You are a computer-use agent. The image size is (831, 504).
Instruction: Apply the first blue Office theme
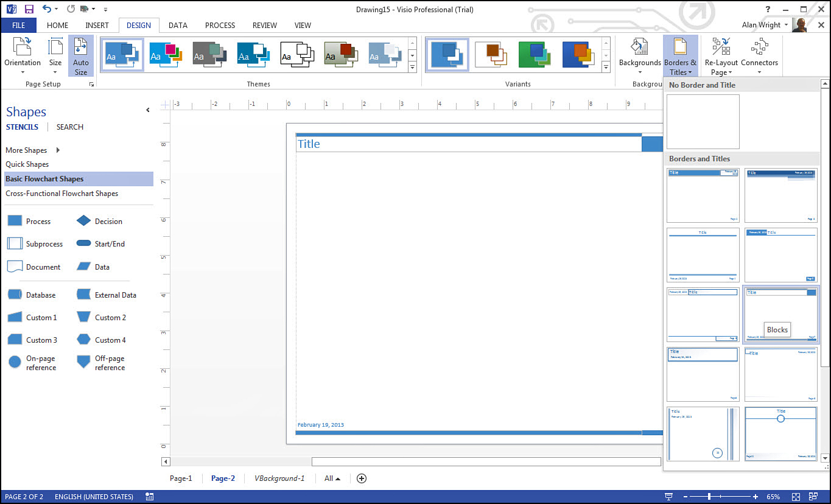[122, 55]
